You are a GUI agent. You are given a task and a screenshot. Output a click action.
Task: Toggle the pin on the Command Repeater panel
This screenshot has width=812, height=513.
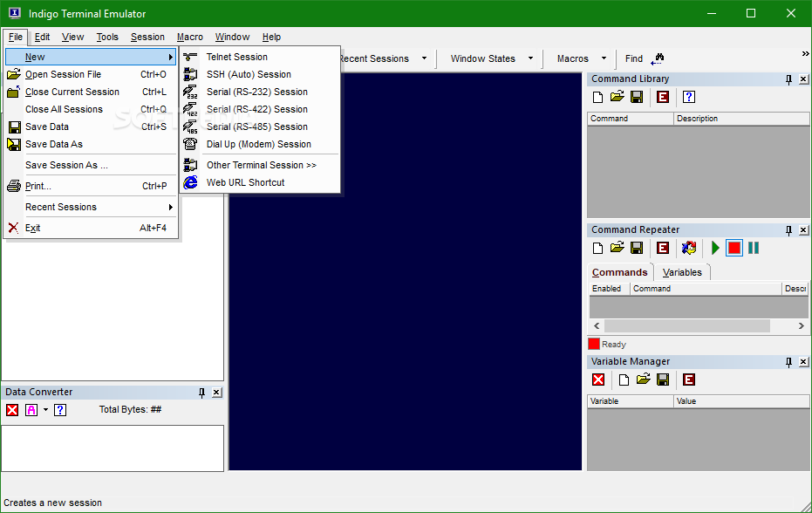[x=788, y=230]
